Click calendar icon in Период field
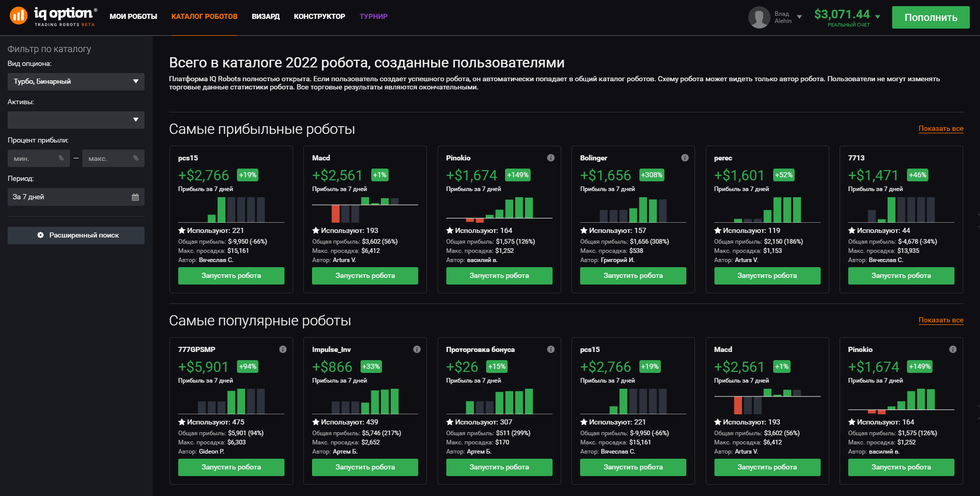 click(135, 197)
